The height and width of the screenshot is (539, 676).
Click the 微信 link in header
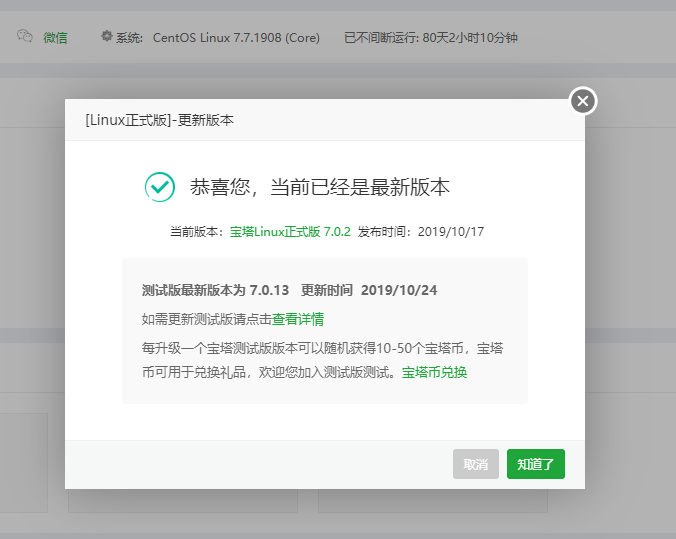click(x=55, y=38)
